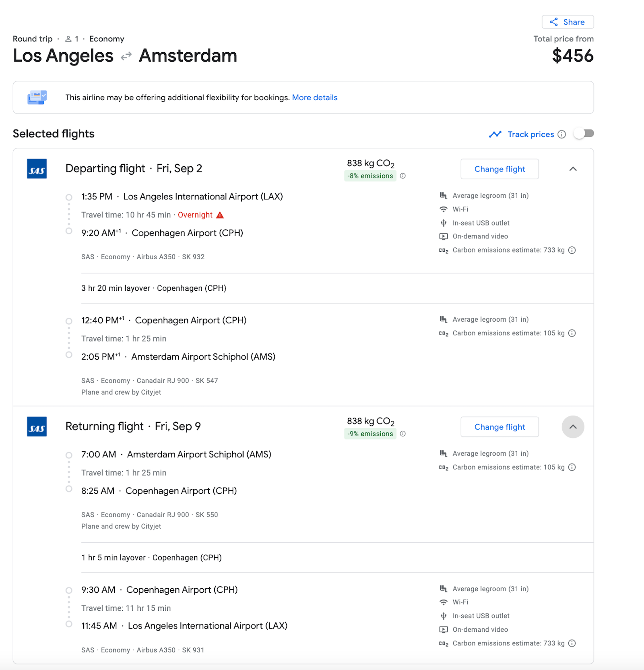Image resolution: width=644 pixels, height=670 pixels.
Task: Collapse the returning flight details chevron
Action: 573,427
